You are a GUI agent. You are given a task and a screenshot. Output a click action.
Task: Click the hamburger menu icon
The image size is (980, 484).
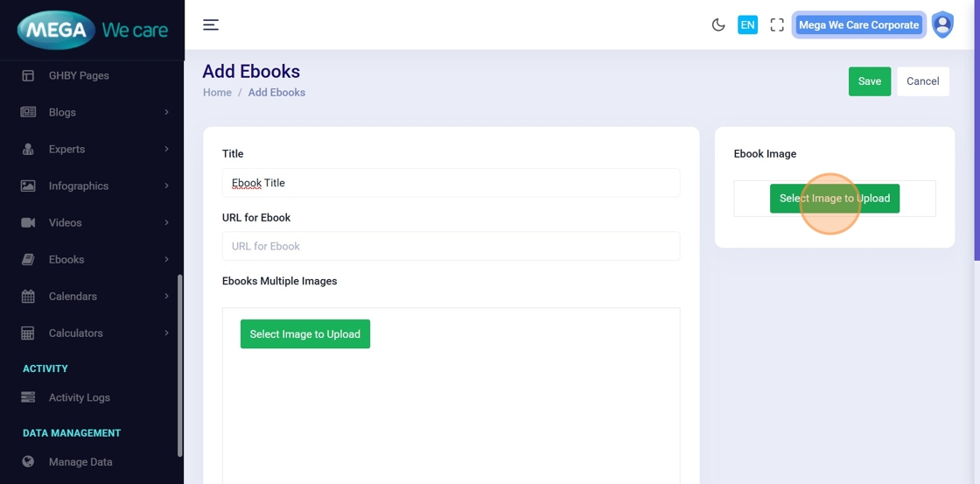[211, 25]
